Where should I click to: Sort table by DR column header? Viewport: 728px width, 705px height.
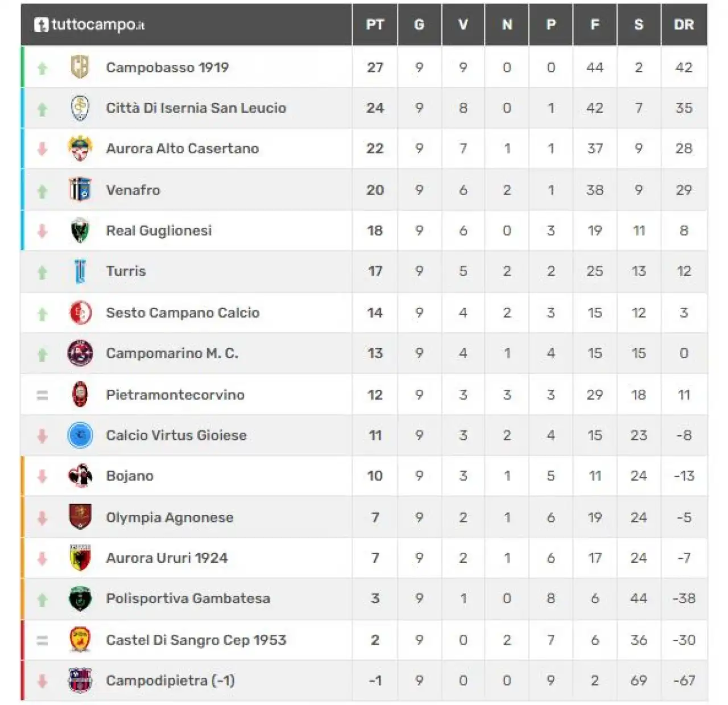point(684,24)
